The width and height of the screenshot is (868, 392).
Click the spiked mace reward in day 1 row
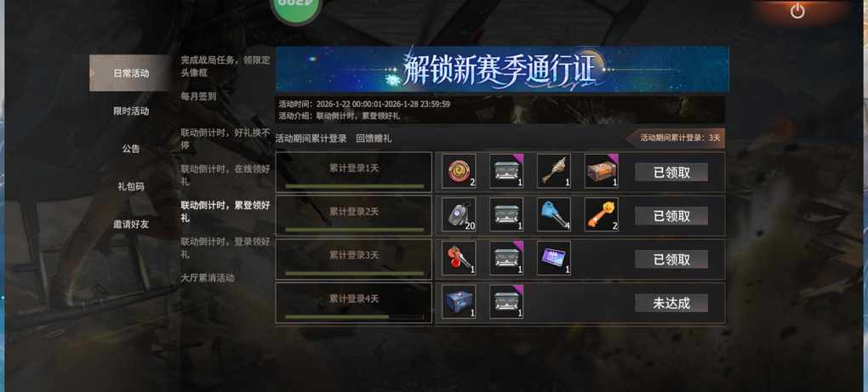(x=554, y=172)
